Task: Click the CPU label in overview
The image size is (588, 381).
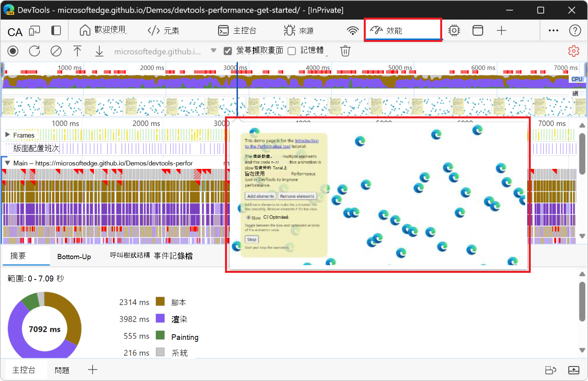Action: [577, 79]
